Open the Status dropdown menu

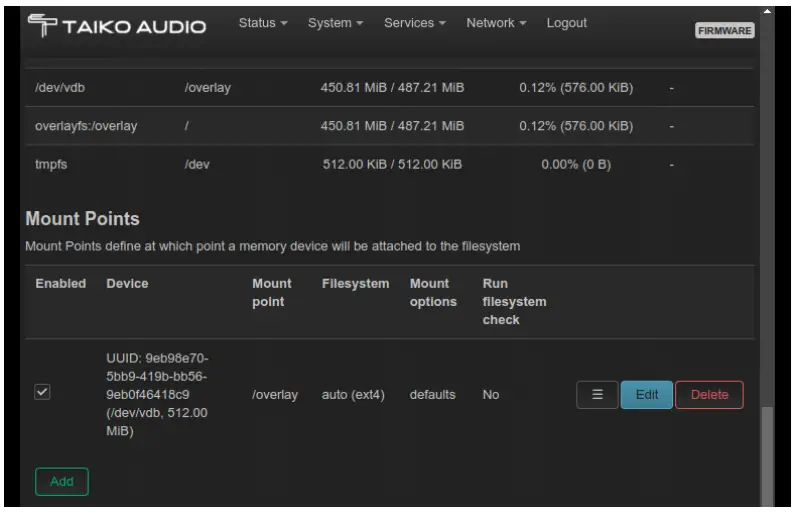click(264, 23)
